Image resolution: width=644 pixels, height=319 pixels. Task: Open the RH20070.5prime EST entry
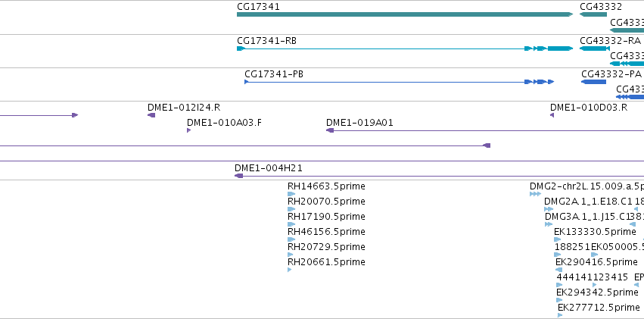(x=326, y=202)
